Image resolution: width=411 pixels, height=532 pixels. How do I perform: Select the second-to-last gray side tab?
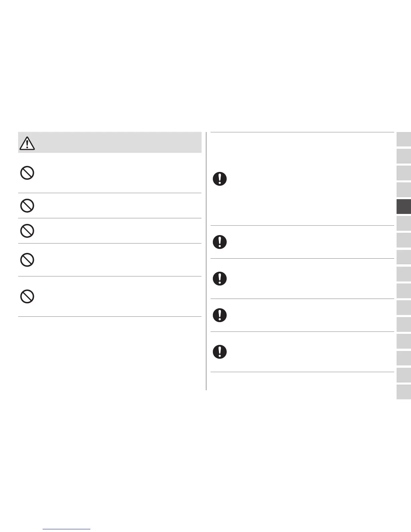pyautogui.click(x=404, y=375)
